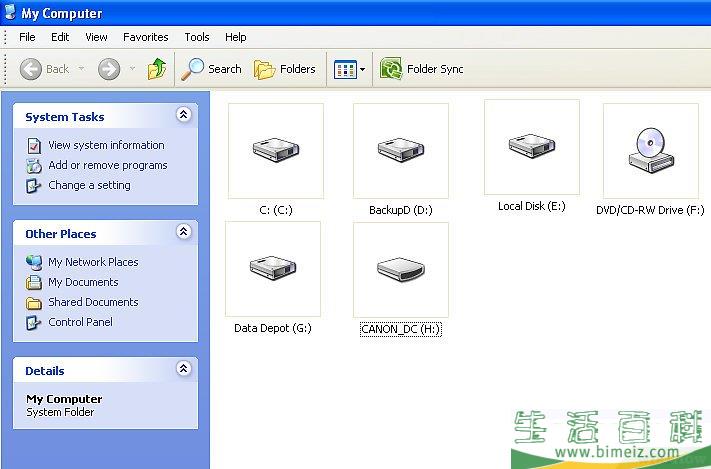Click the Up folder toolbar icon
This screenshot has width=711, height=469.
[x=157, y=69]
